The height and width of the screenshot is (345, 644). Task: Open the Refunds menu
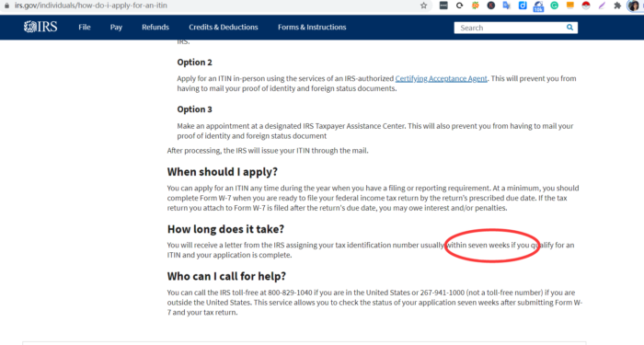coord(155,27)
